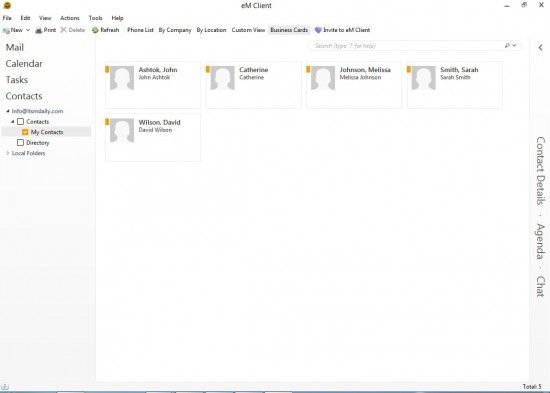
Task: Click the Print toolbar button
Action: (46, 30)
